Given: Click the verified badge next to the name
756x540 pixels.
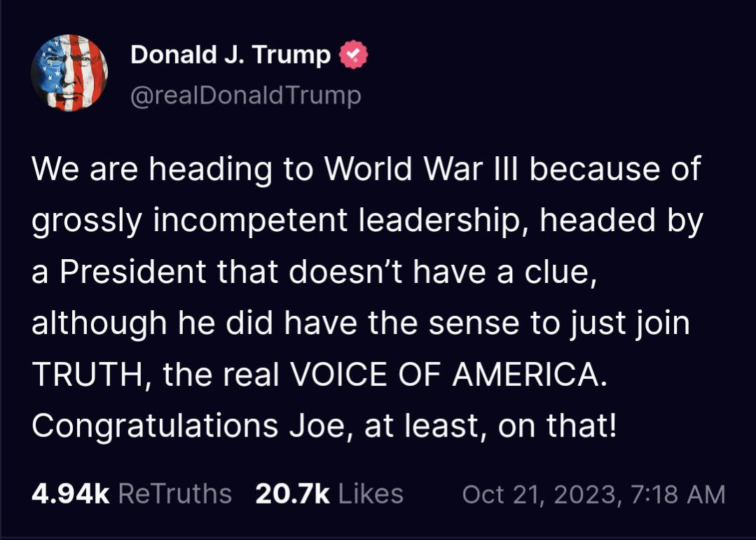Looking at the screenshot, I should 354,55.
